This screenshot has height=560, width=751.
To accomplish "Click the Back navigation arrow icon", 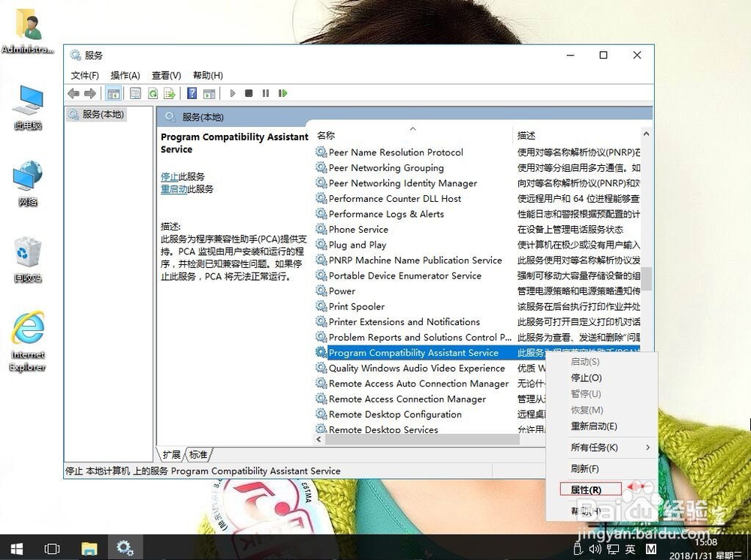I will (72, 93).
